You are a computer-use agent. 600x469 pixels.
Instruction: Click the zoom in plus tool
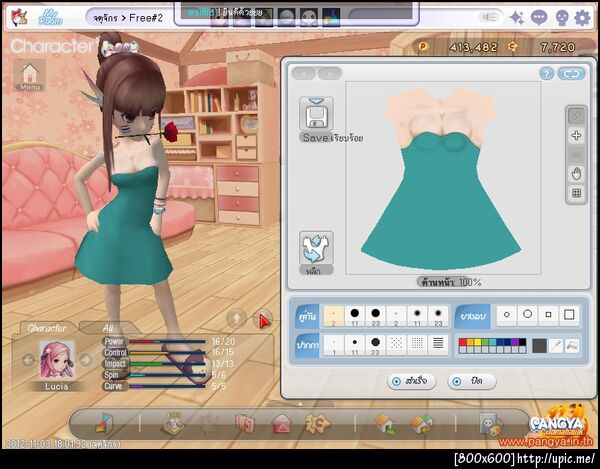tap(576, 135)
